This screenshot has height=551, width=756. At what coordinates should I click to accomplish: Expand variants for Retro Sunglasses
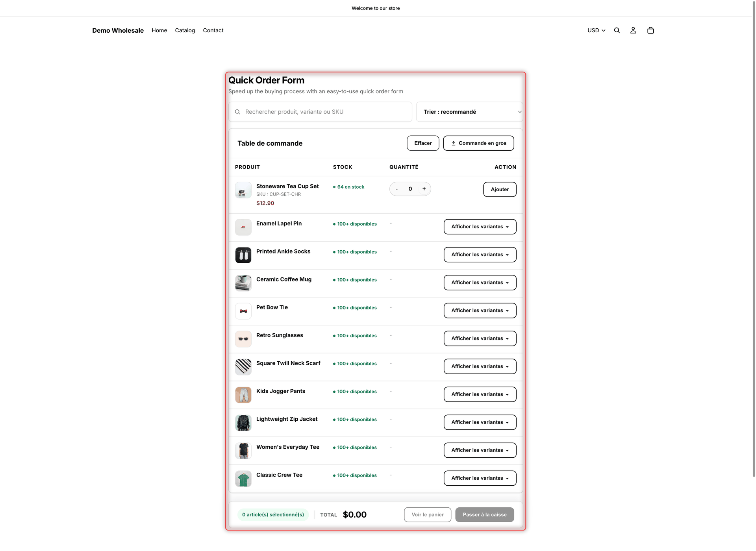click(480, 338)
